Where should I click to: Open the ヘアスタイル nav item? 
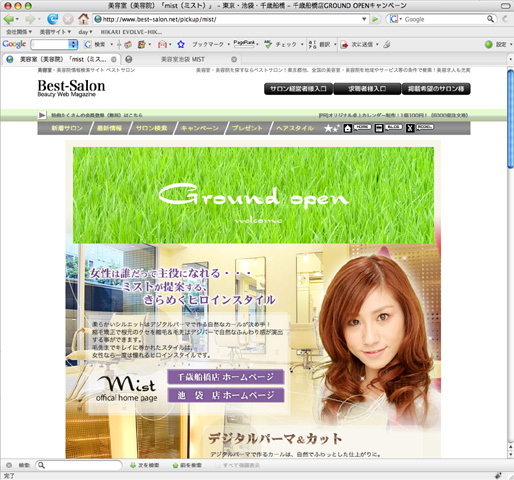(295, 128)
